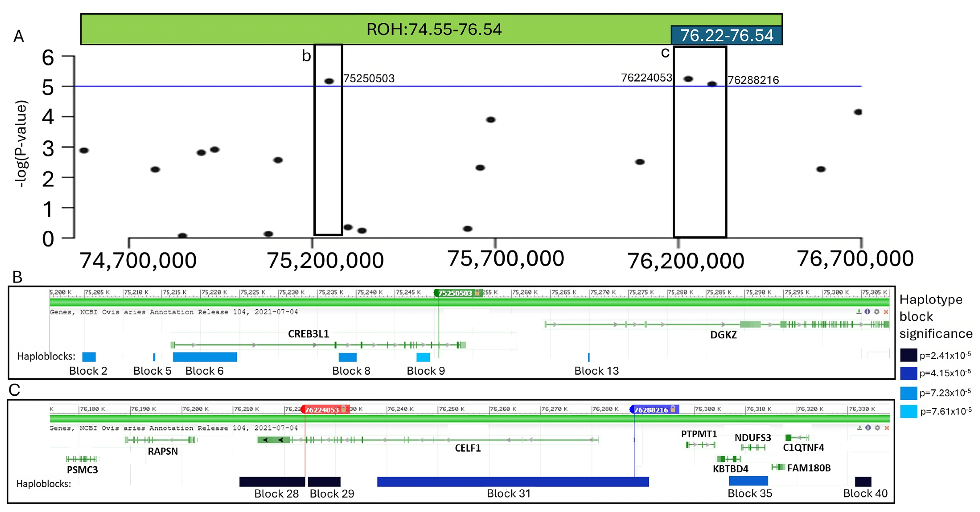The width and height of the screenshot is (980, 512).
Task: Click the 75,260 K ruler tick in panel B
Action: [x=525, y=292]
